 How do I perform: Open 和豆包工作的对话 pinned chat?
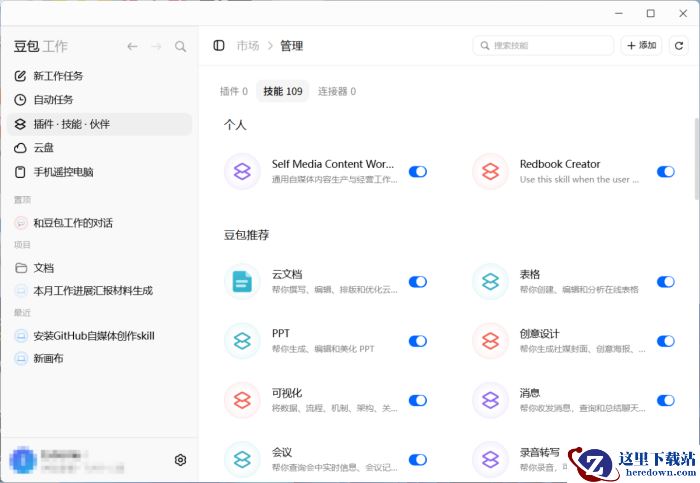click(x=100, y=223)
